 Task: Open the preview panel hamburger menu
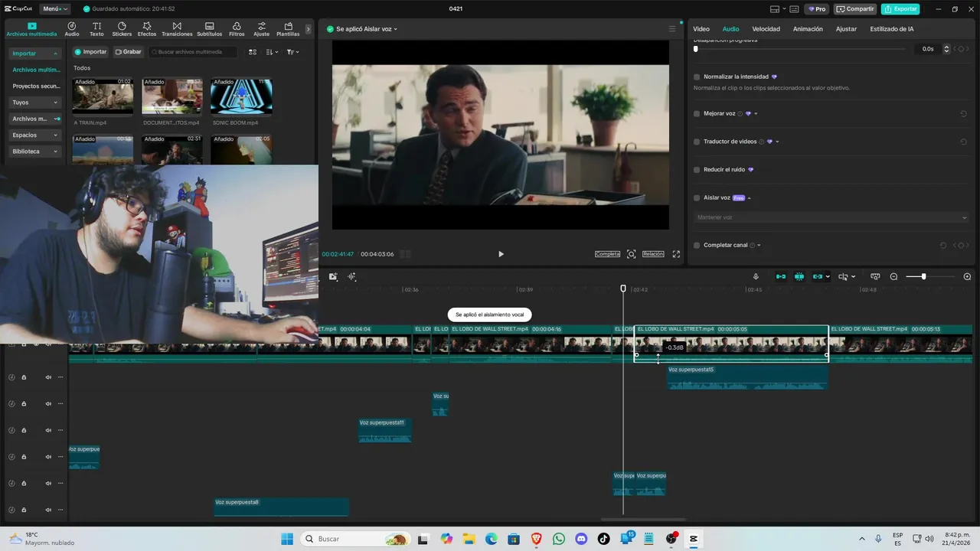pyautogui.click(x=672, y=29)
